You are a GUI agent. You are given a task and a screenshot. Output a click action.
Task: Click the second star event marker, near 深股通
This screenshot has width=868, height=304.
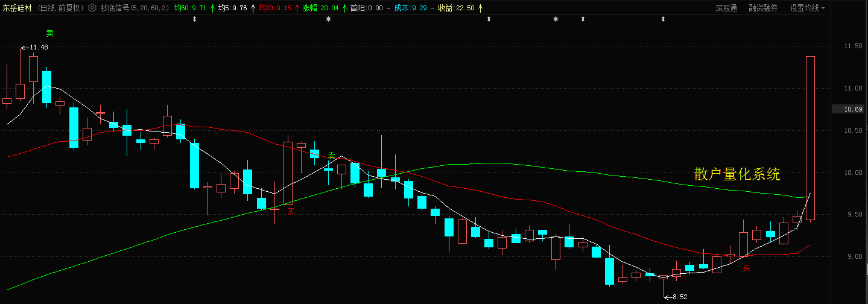pyautogui.click(x=556, y=19)
